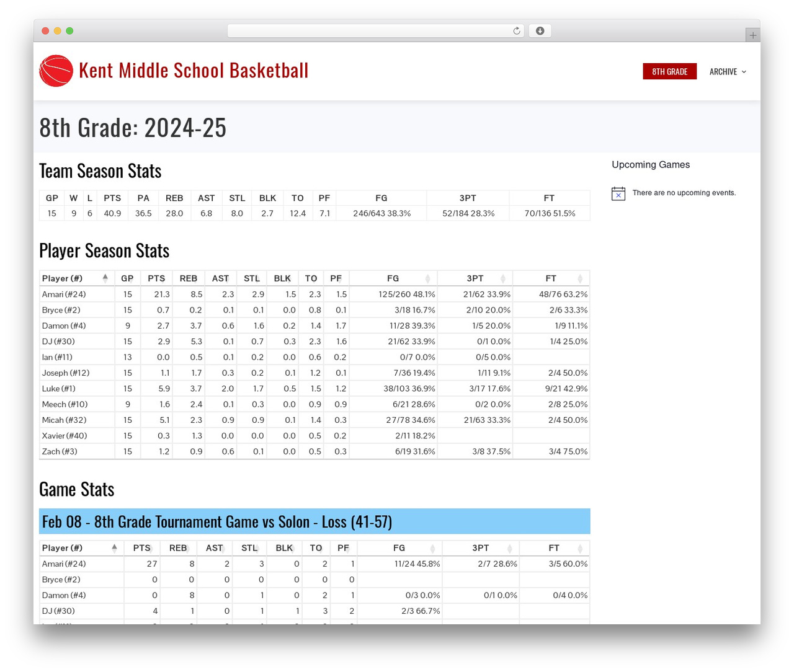The height and width of the screenshot is (672, 794).
Task: Expand the ARCHIVE dropdown menu
Action: (728, 72)
